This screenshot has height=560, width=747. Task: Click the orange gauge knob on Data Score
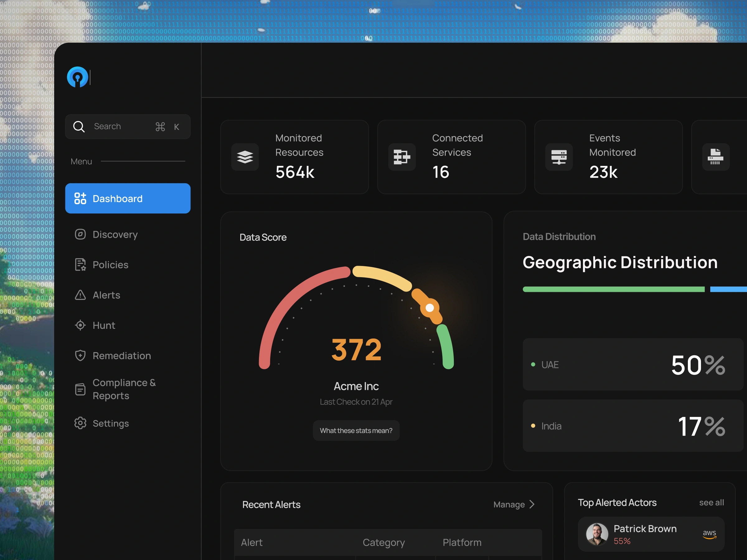pos(430,308)
